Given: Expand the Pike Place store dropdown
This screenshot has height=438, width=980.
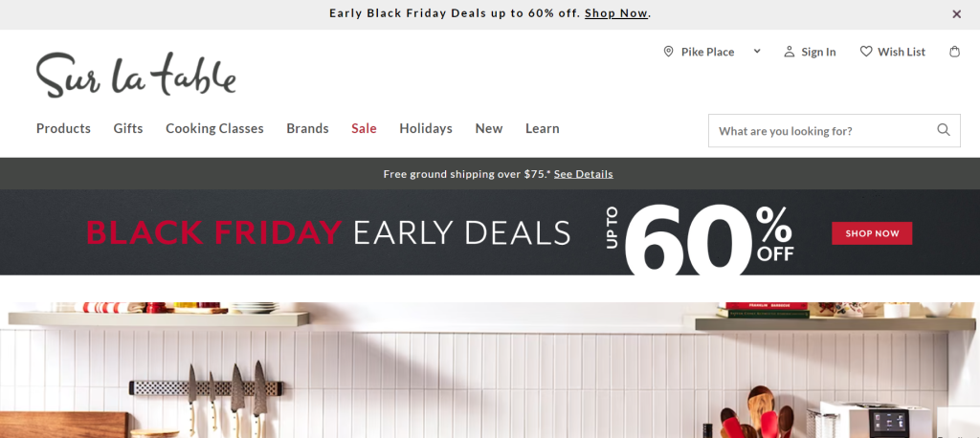Looking at the screenshot, I should click(x=757, y=52).
